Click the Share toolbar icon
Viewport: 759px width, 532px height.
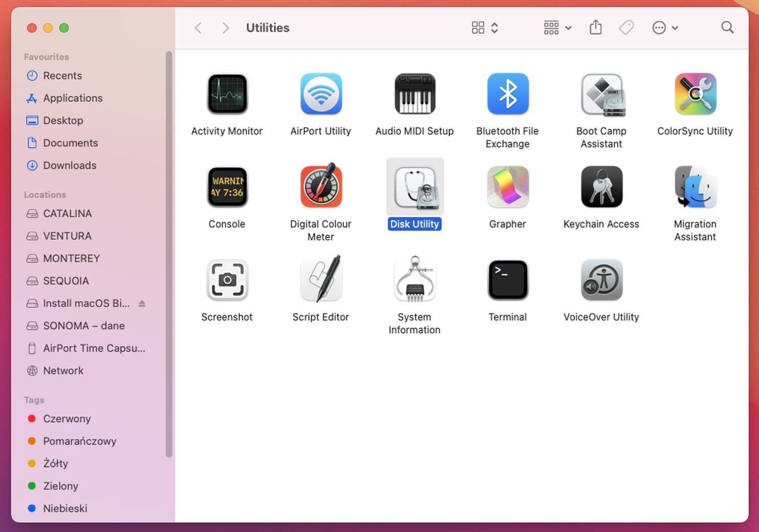click(596, 27)
